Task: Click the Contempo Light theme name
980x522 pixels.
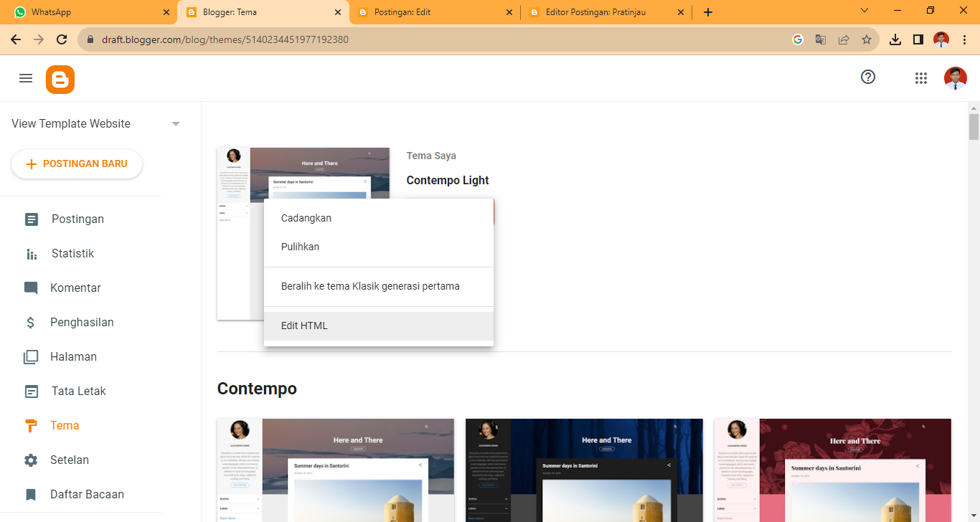Action: click(448, 181)
